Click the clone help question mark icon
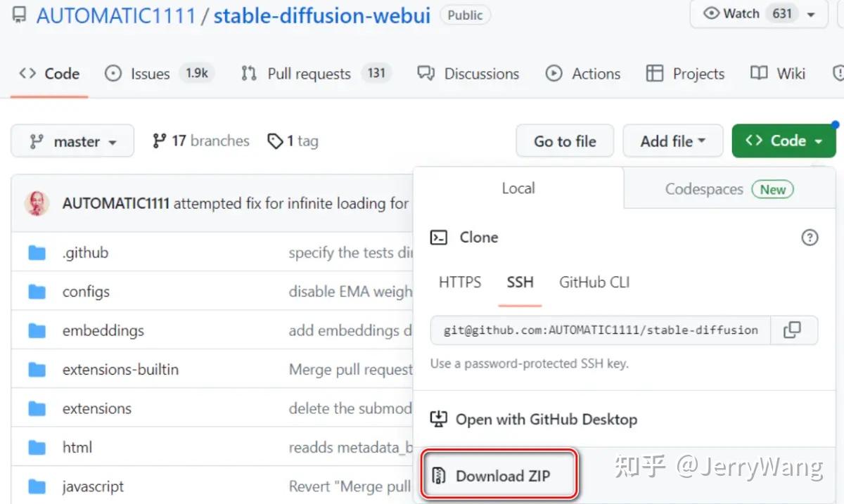 pyautogui.click(x=810, y=238)
